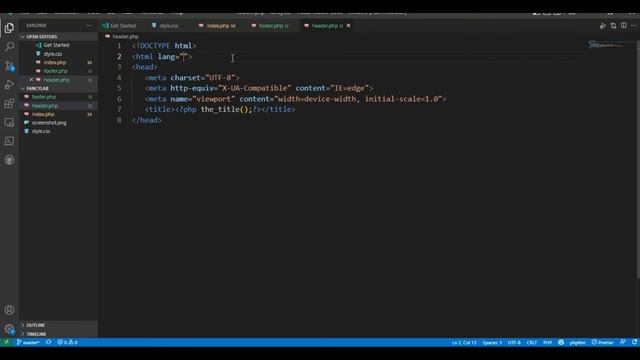Change line endings via CRLF indicator

click(x=531, y=342)
